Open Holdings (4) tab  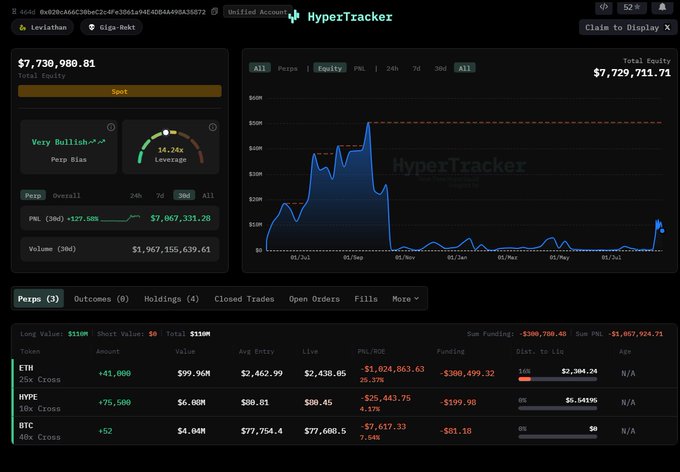pyautogui.click(x=171, y=299)
